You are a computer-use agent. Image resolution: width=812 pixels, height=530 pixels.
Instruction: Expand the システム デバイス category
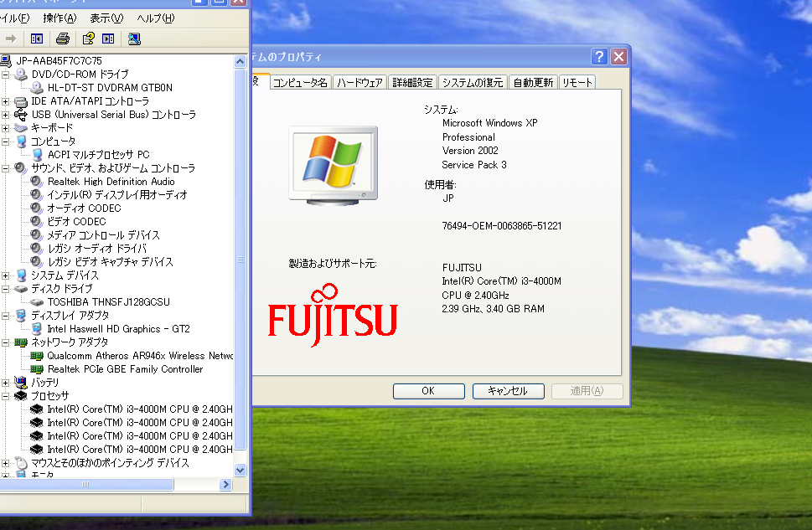(5, 275)
